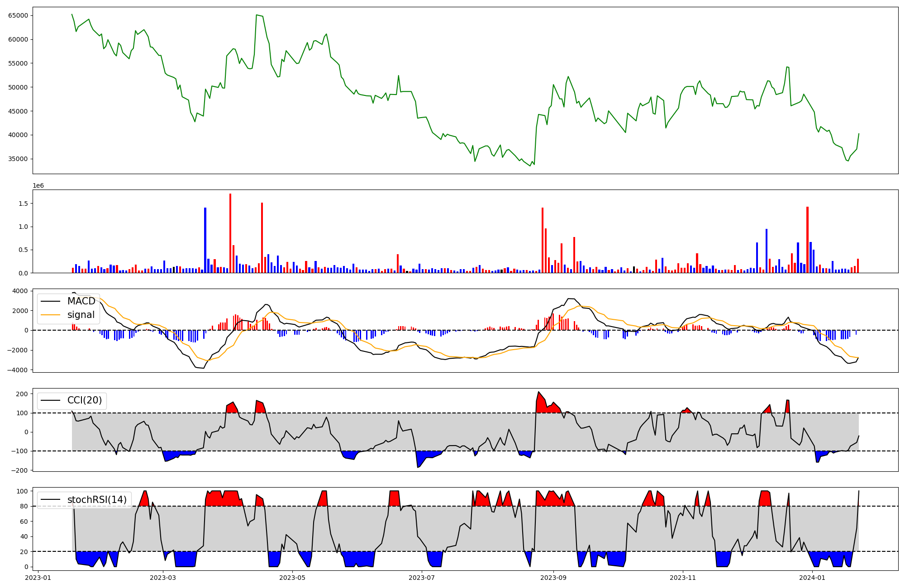Click the 2000 label on MACD axis
The image size is (905, 588).
(20, 311)
